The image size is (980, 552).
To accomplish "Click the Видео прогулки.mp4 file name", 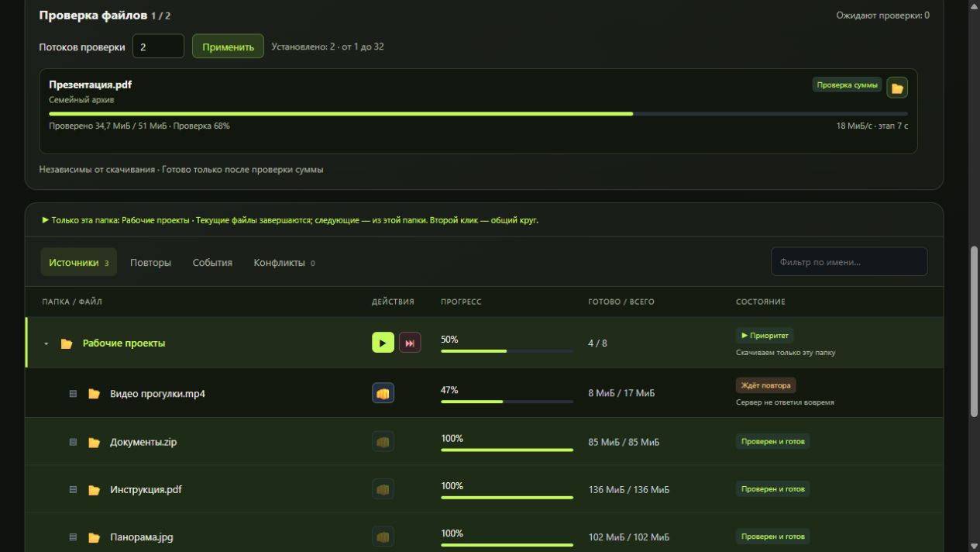I will coord(157,394).
